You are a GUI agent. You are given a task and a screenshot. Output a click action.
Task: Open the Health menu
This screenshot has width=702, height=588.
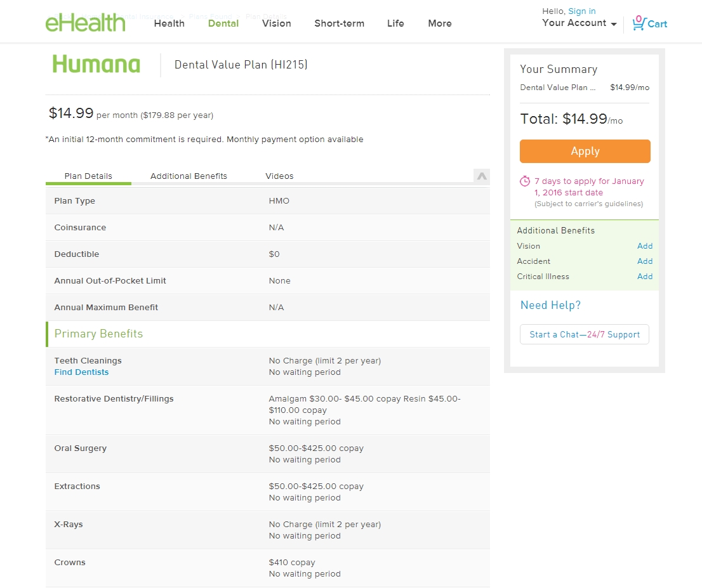click(x=169, y=23)
